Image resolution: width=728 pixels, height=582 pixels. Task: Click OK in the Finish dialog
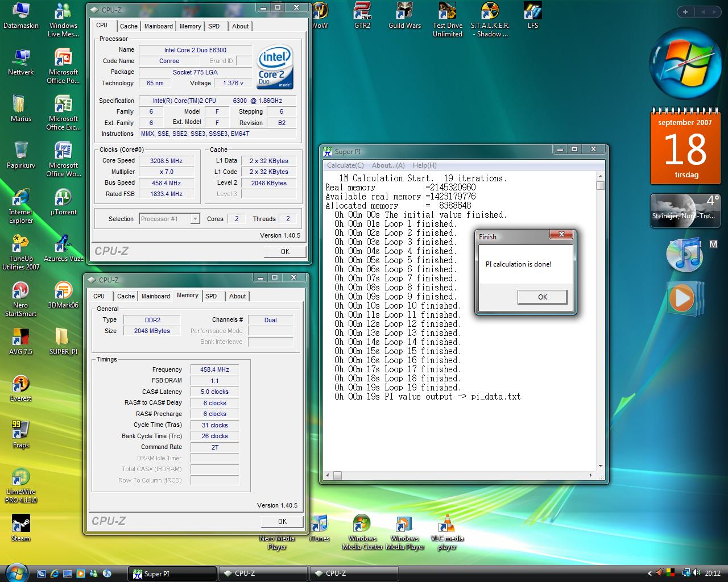[x=542, y=297]
